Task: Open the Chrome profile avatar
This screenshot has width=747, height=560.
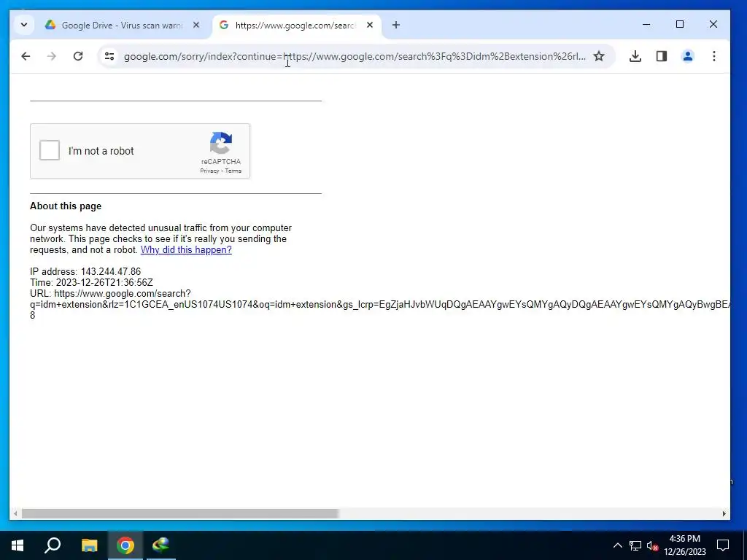Action: (x=687, y=56)
